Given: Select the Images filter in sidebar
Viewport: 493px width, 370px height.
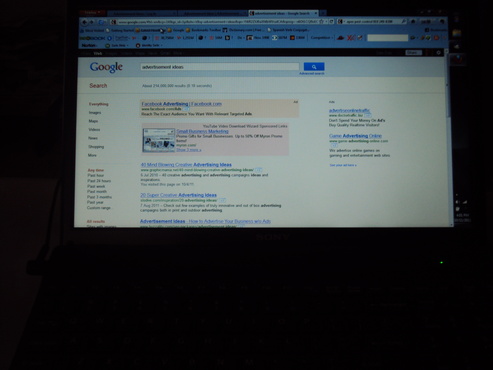Looking at the screenshot, I should point(95,113).
